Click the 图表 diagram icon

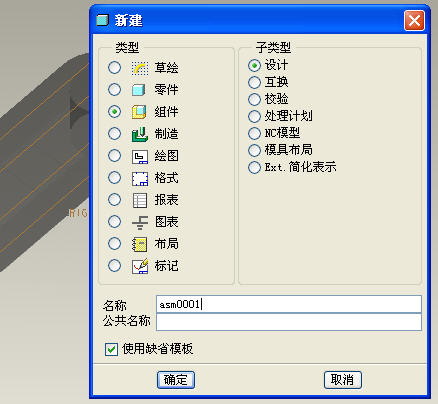[140, 222]
